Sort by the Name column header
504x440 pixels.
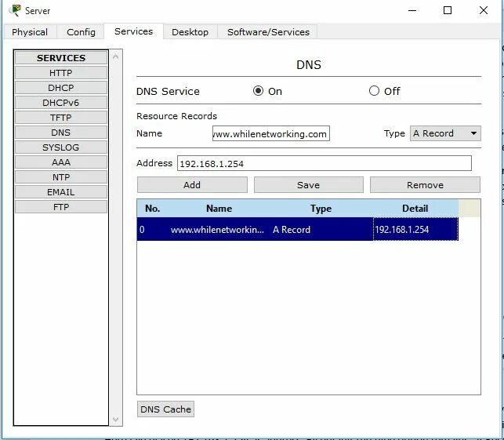click(x=219, y=209)
